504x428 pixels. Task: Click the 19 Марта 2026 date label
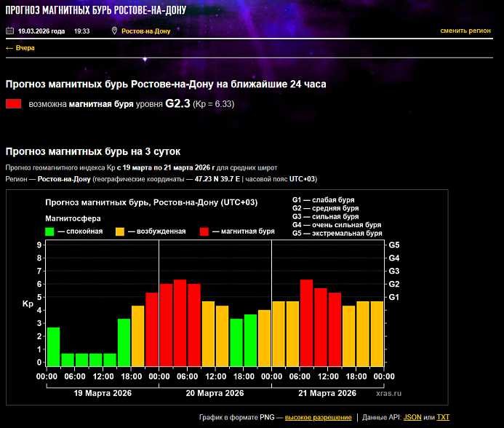pos(103,393)
